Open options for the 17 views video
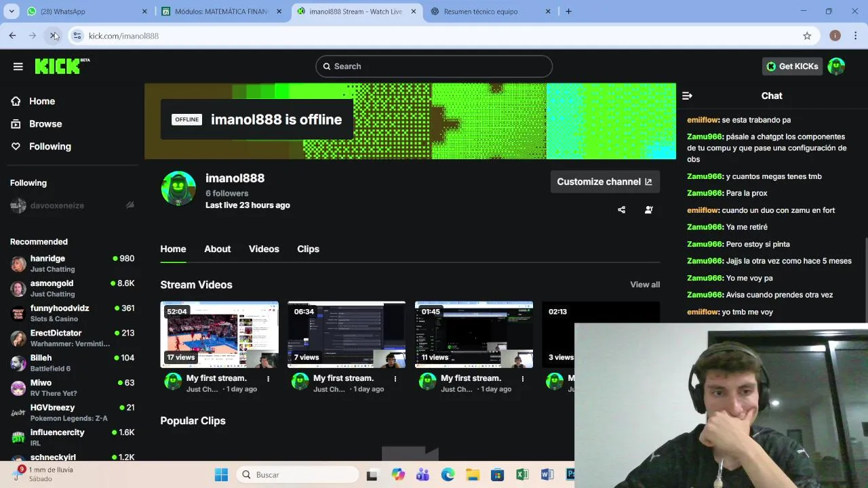Viewport: 868px width, 488px height. (x=269, y=379)
